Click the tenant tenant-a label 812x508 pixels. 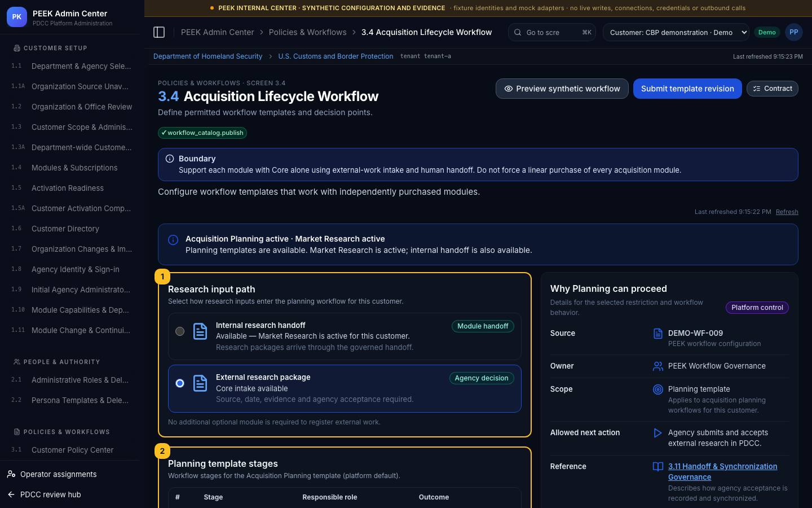pos(425,56)
